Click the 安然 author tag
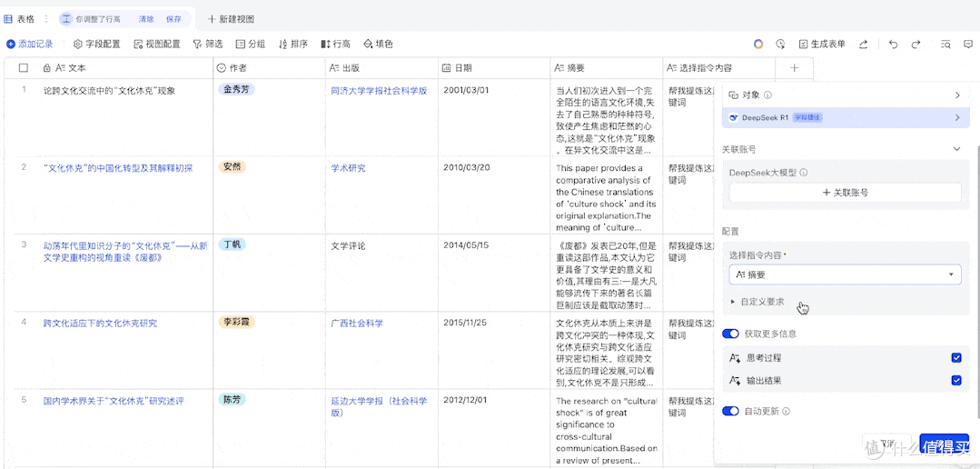This screenshot has height=469, width=980. tap(232, 167)
